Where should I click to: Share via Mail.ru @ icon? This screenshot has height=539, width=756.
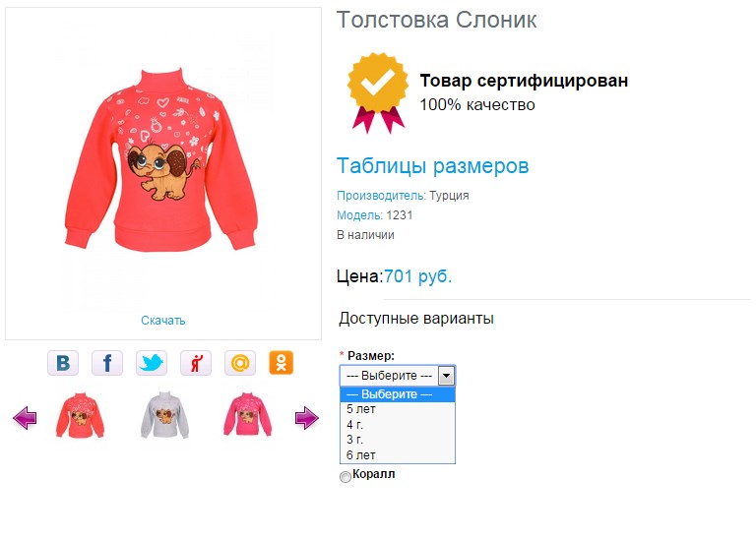point(240,363)
